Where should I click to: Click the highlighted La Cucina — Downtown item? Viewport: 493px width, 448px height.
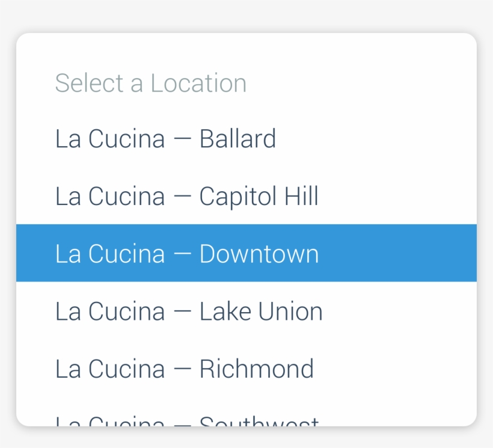click(187, 254)
